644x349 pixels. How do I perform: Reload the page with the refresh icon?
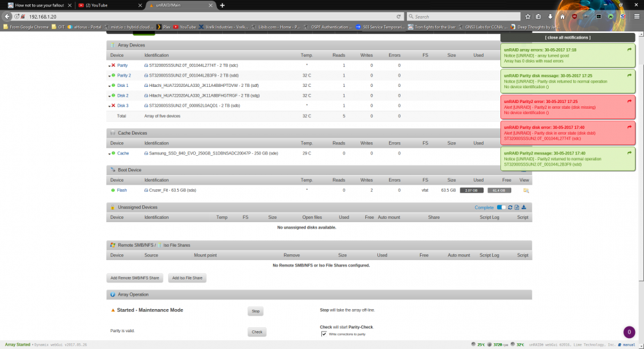point(399,17)
